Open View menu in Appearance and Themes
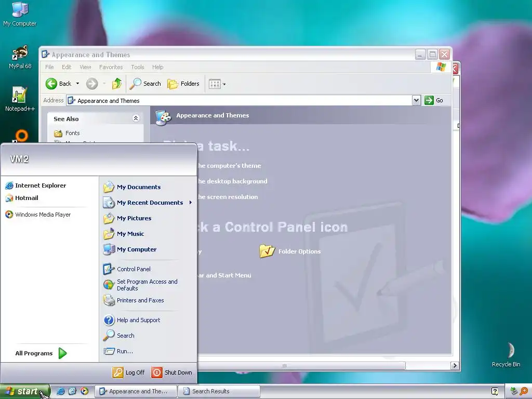The image size is (532, 399). 85,67
